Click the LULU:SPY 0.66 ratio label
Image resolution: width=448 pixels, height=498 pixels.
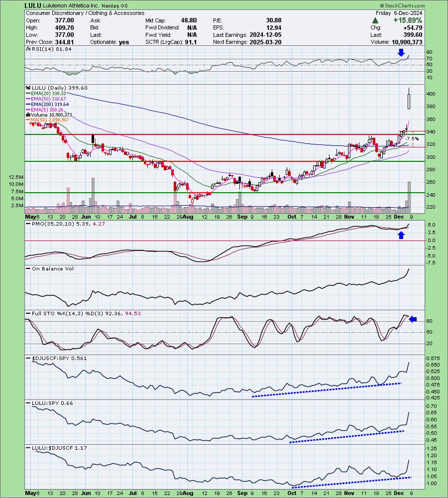(52, 403)
